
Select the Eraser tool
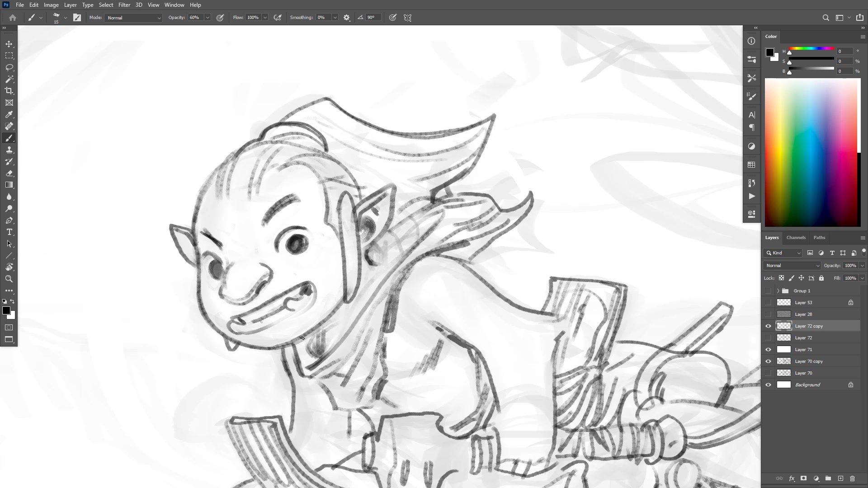click(x=9, y=173)
